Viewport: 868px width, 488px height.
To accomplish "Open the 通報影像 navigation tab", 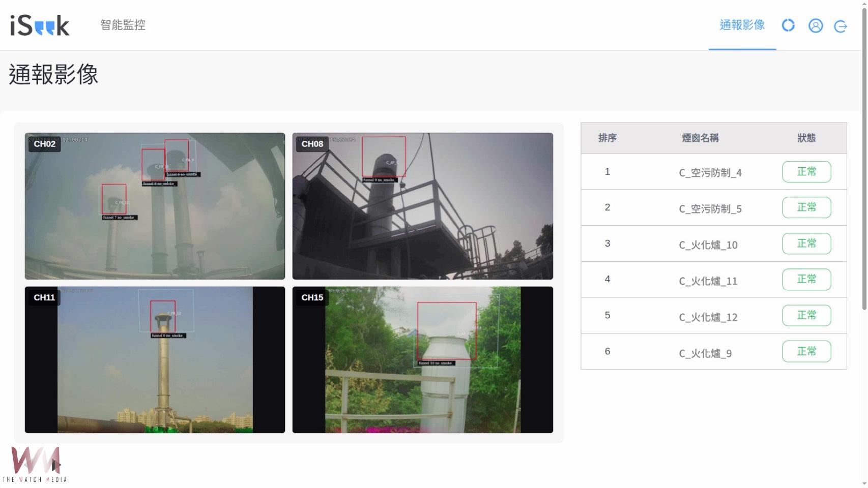I will [742, 25].
